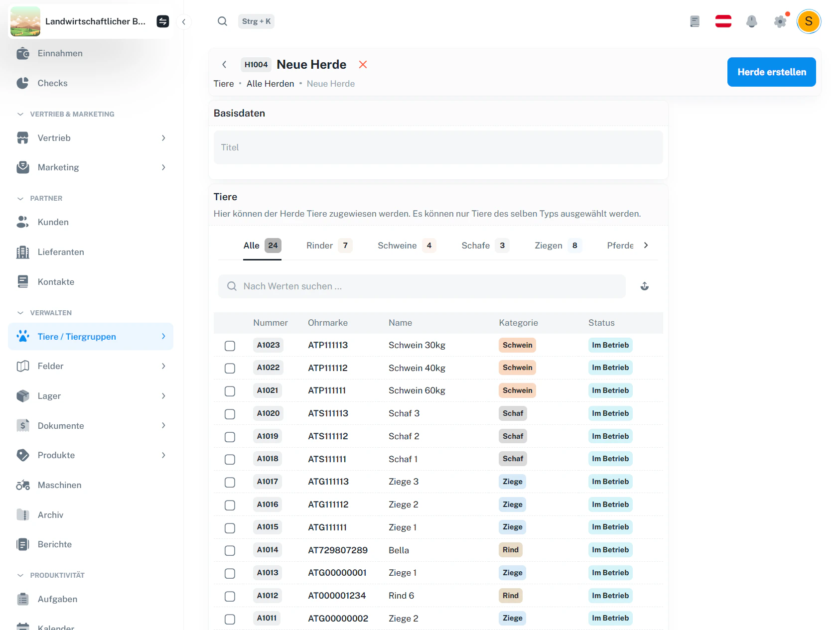Open the documentation book icon

tap(695, 21)
